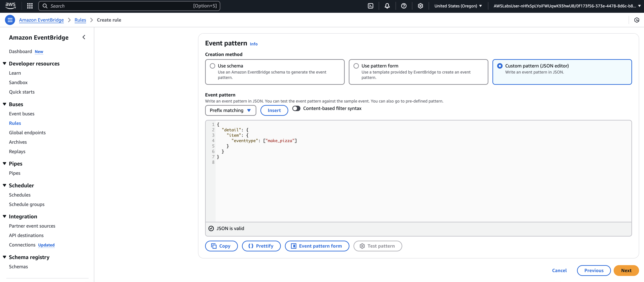This screenshot has height=282, width=644.
Task: Open Quick starts in the sidebar
Action: (22, 92)
